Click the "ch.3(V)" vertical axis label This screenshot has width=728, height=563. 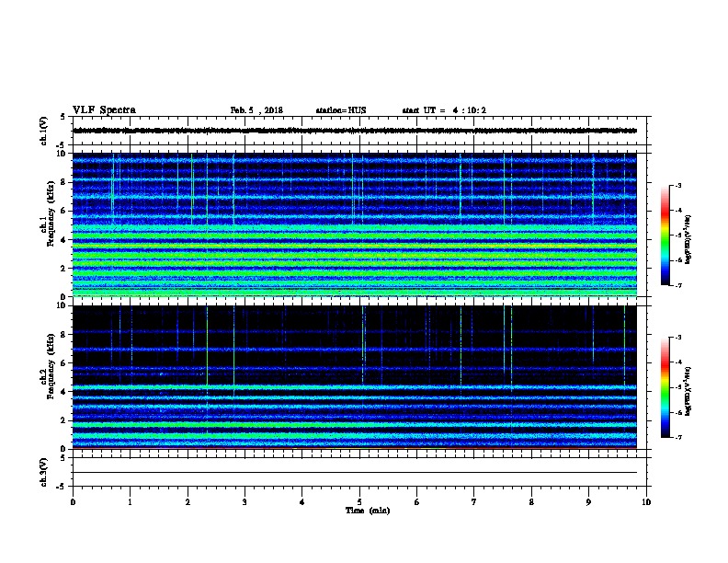click(x=43, y=472)
